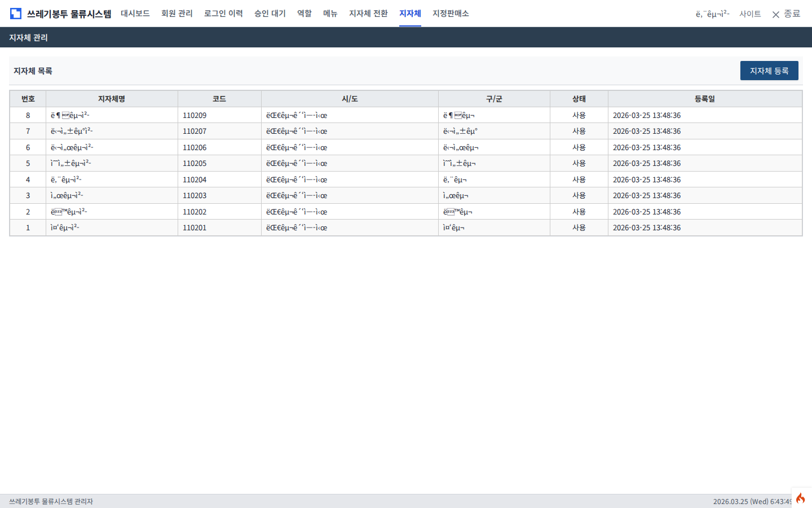
Task: Open the 지정판매소 menu
Action: (x=451, y=14)
